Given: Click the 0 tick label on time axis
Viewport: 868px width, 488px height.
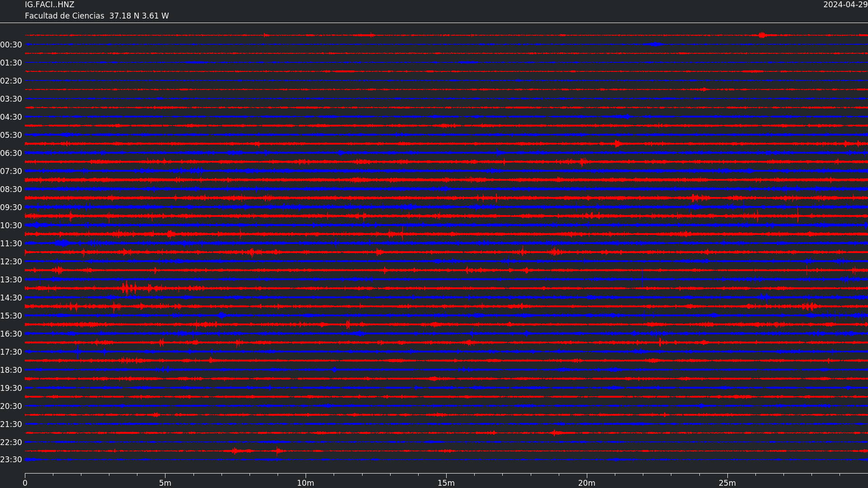Looking at the screenshot, I should (x=25, y=483).
